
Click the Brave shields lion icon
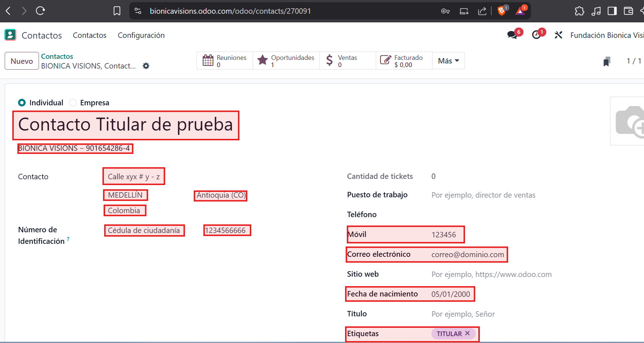(501, 11)
